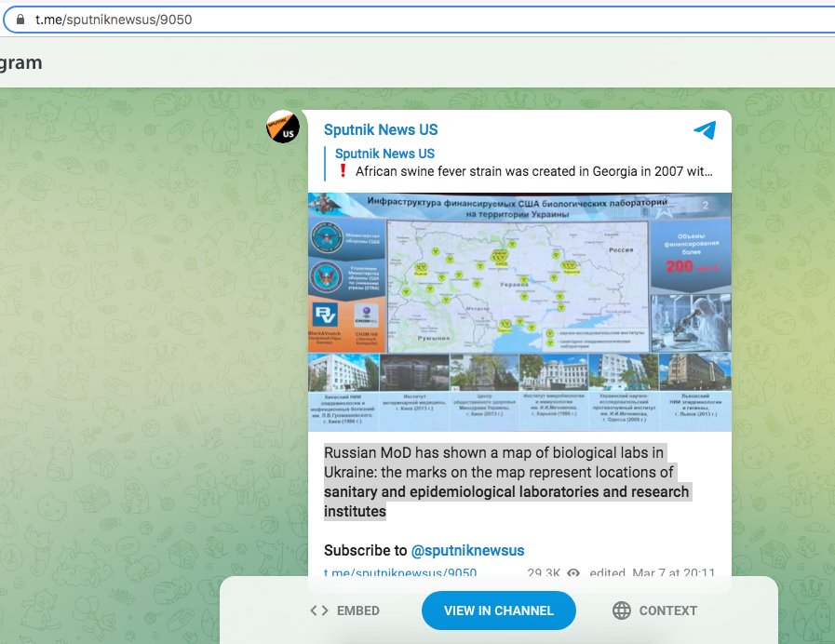The image size is (835, 644).
Task: Open the biological labs map image
Action: [519, 312]
